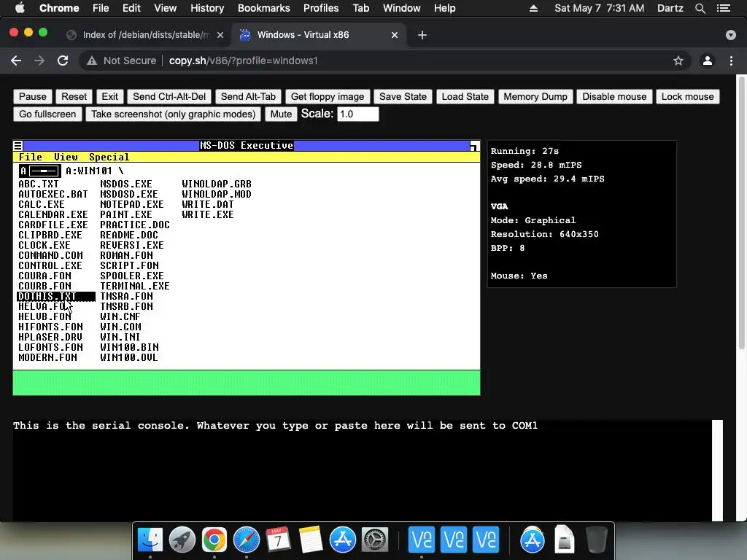
Task: Click the MS-DOS Executive maximize box icon
Action: coord(474,146)
